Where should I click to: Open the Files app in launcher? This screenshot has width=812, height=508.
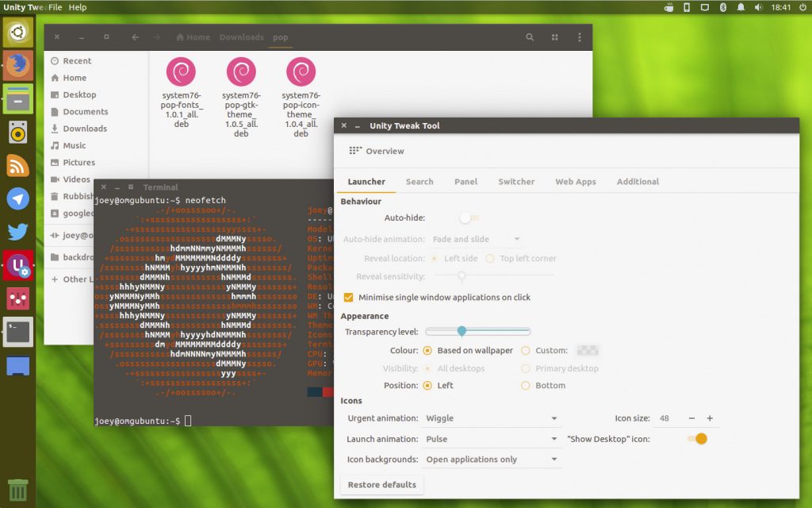click(x=18, y=98)
